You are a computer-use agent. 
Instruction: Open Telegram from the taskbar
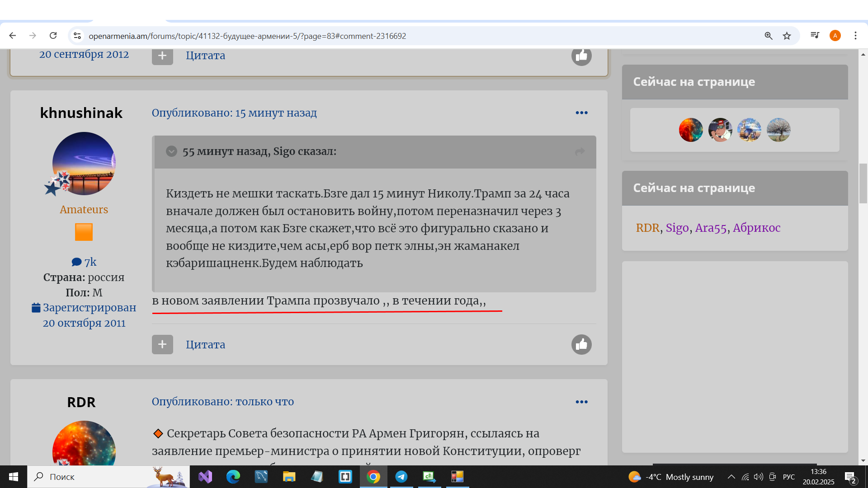[x=401, y=477]
